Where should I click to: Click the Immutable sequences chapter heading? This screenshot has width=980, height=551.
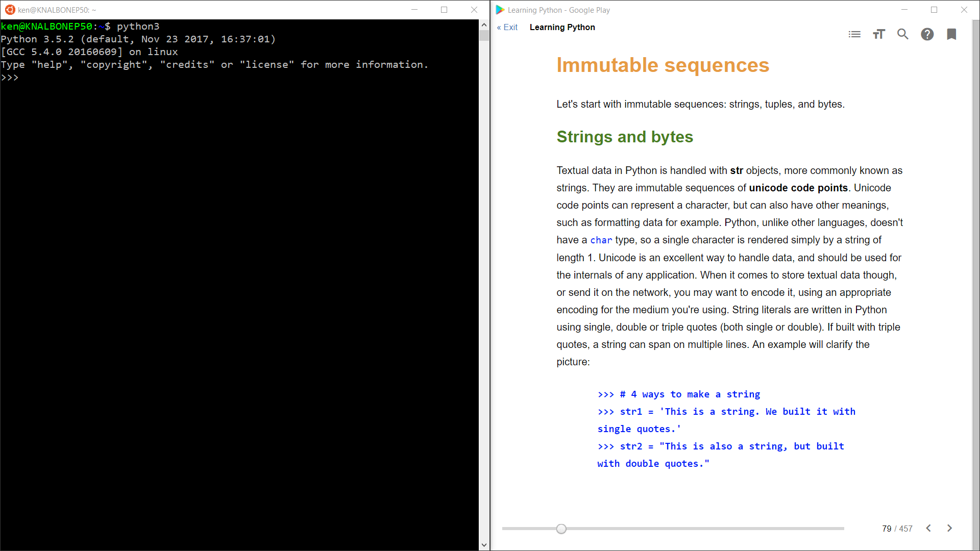click(x=663, y=65)
